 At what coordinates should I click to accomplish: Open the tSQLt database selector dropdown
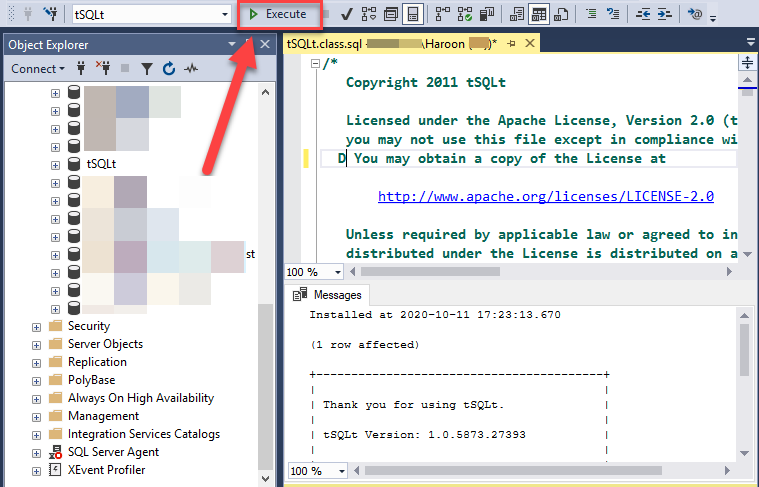[225, 15]
